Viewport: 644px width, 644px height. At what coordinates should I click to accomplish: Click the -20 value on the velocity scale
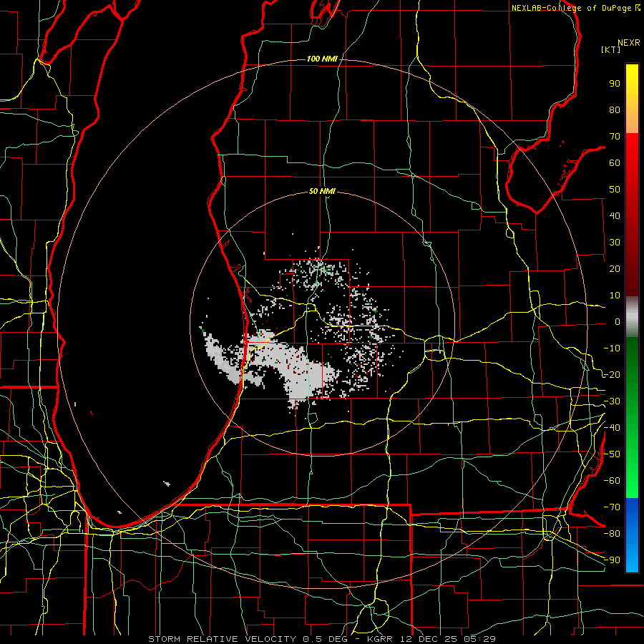coord(612,374)
